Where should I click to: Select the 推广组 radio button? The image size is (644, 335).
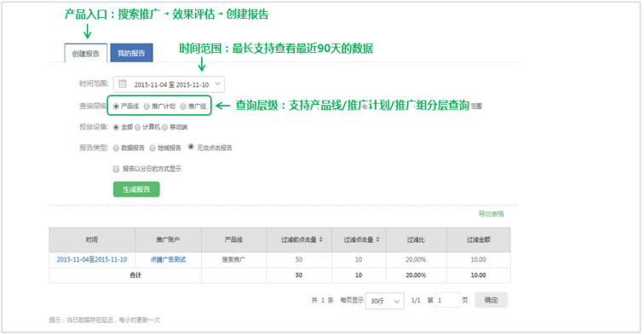point(183,107)
